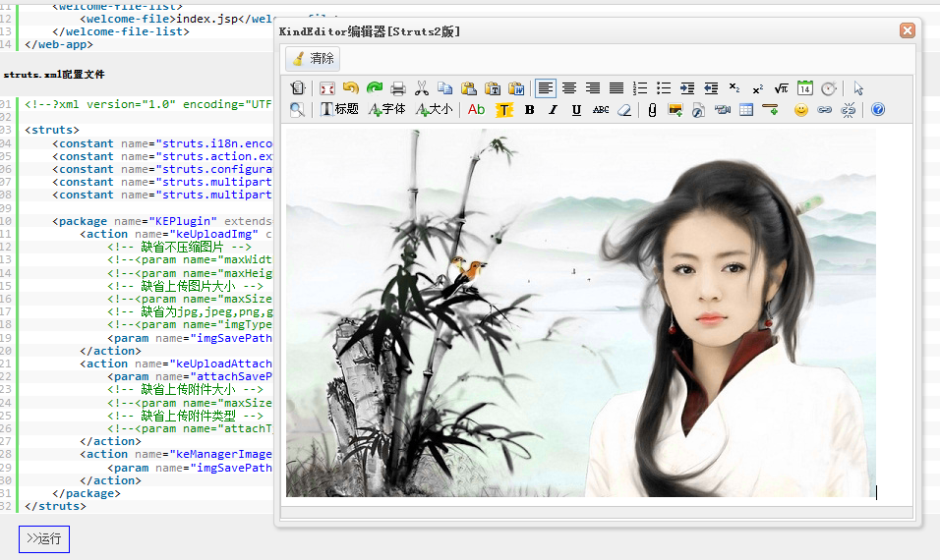This screenshot has height=560, width=940.
Task: Click the </package> code line
Action: (87, 493)
